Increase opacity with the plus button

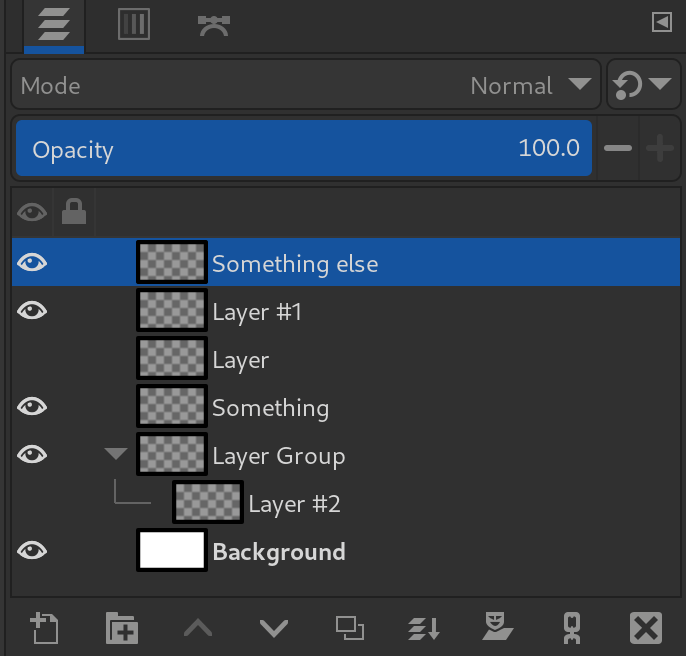[660, 148]
